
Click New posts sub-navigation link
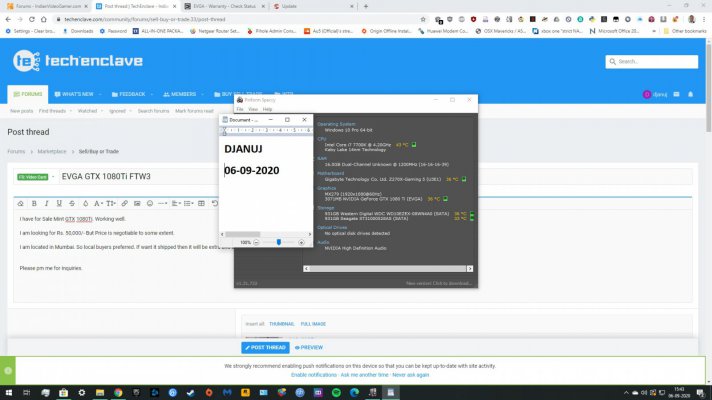[21, 111]
